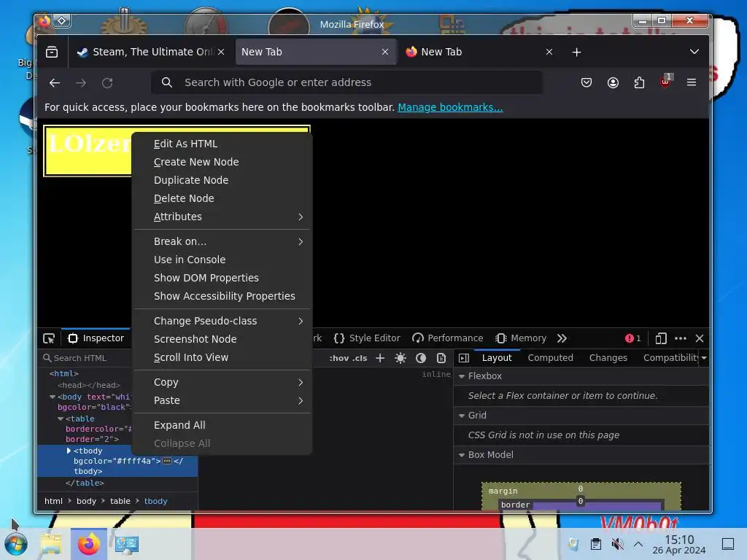Show more DevTools tools chevron
The height and width of the screenshot is (560, 747).
tap(562, 338)
